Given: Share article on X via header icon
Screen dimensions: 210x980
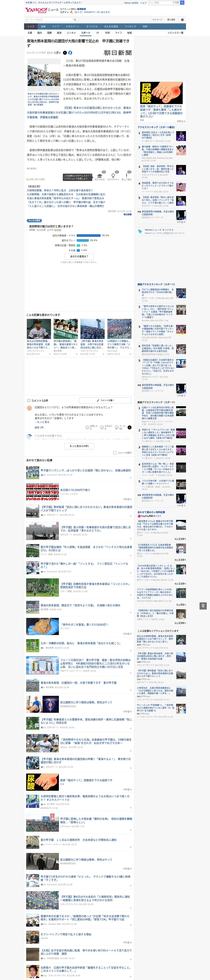Looking at the screenshot, I should (65, 53).
